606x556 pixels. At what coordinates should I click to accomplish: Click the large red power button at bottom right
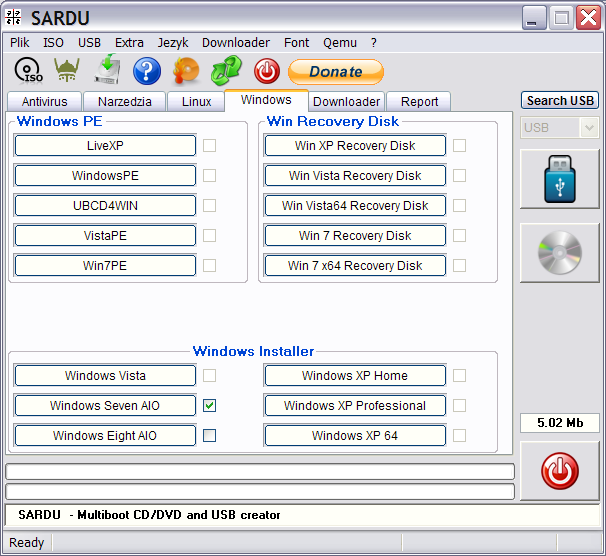(560, 471)
